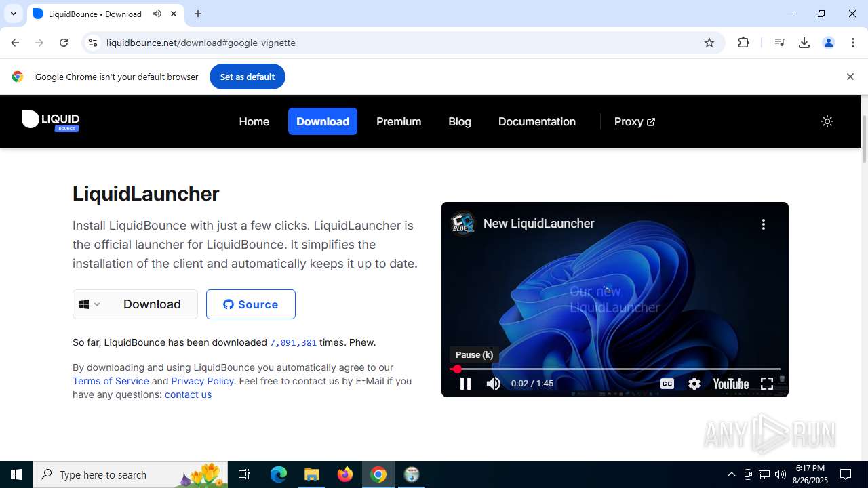
Task: Expand the Windows platform dropdown
Action: 90,304
